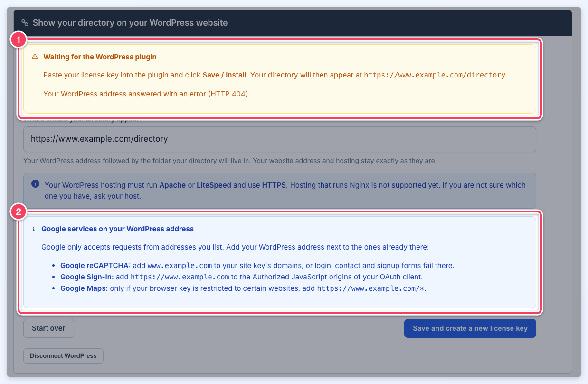Click the link icon in the header bar

[x=25, y=23]
